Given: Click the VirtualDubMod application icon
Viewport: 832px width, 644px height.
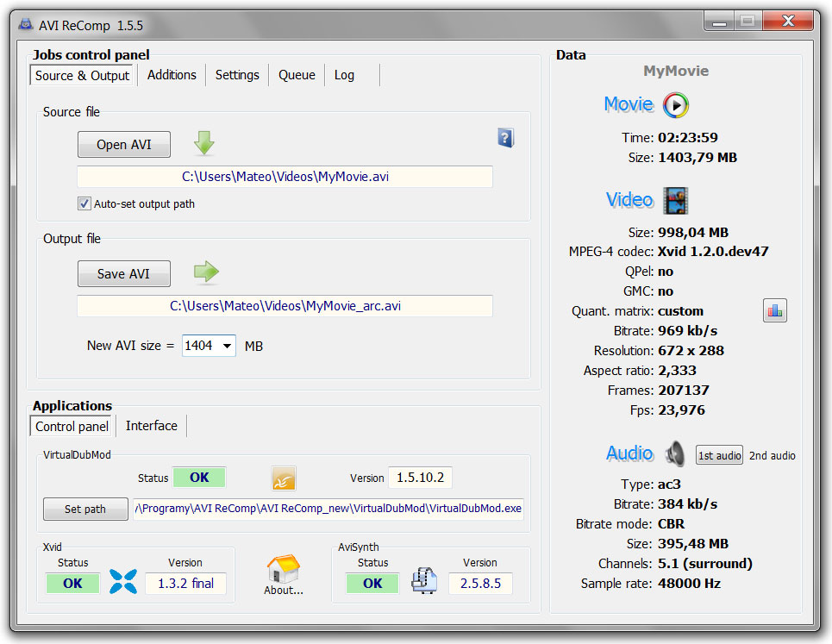Looking at the screenshot, I should click(284, 478).
